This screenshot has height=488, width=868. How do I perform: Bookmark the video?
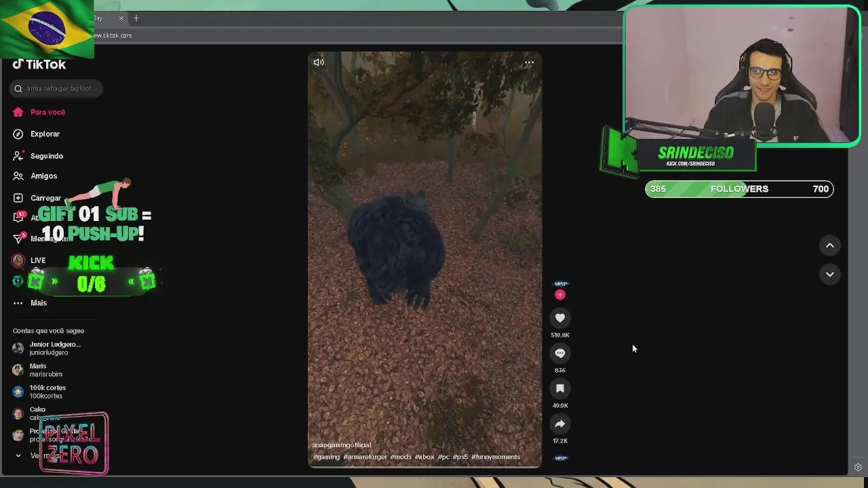[560, 388]
